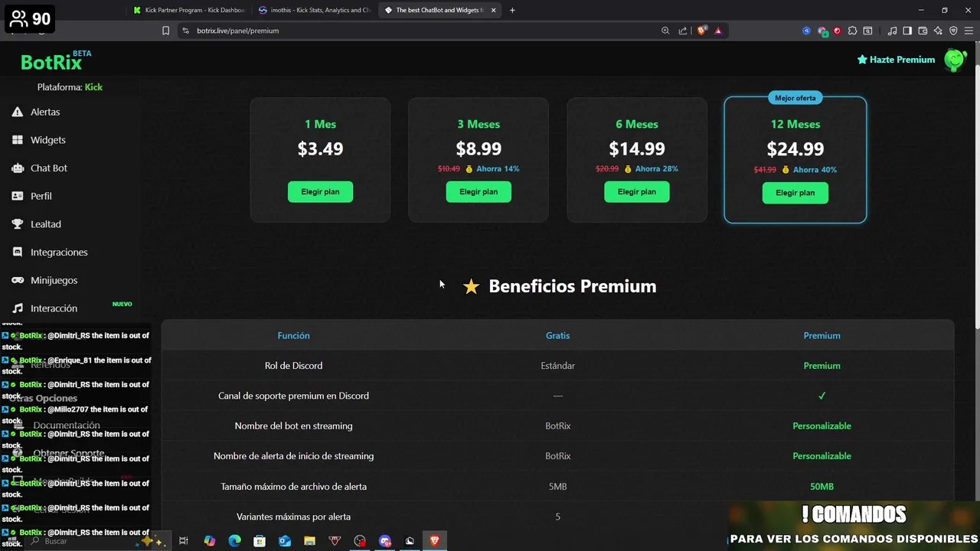Screen dimensions: 980x551
Task: Choose the 1 Mes plan
Action: pos(320,192)
